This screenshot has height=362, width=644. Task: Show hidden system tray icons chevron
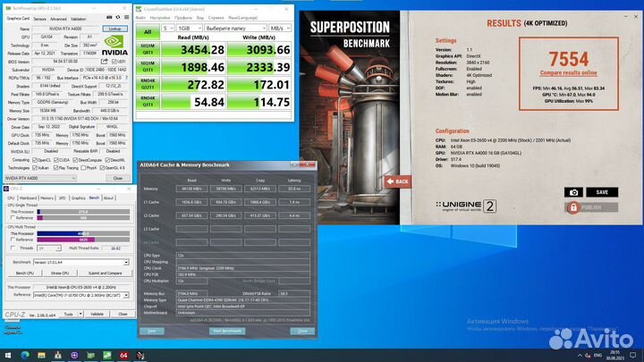pyautogui.click(x=580, y=356)
